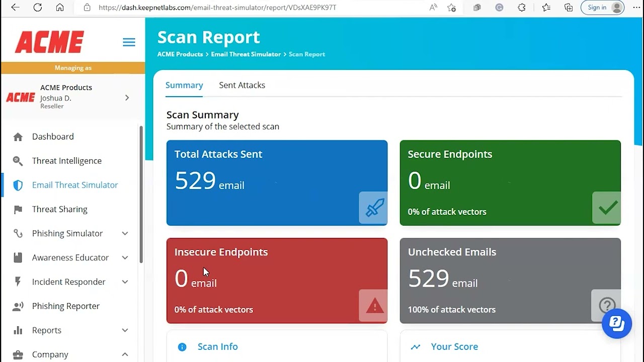View site information lock icon

87,8
